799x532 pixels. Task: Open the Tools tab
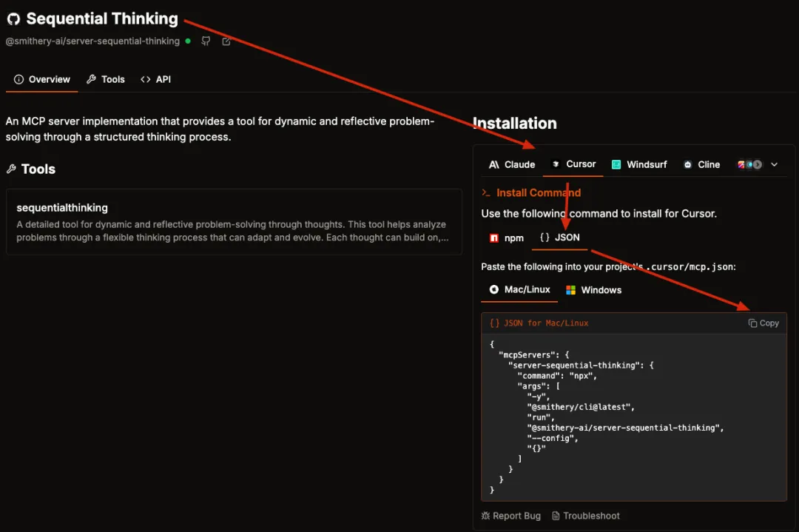coord(106,79)
